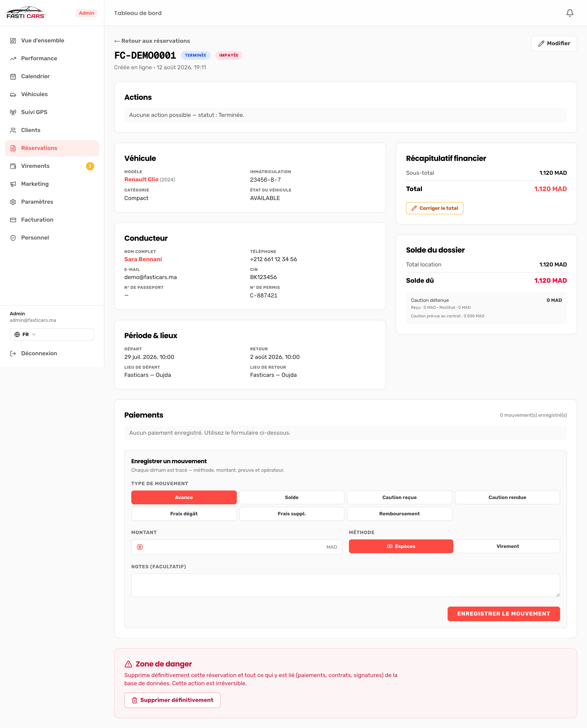The height and width of the screenshot is (728, 587).
Task: Click the Admin role badge
Action: 87,13
